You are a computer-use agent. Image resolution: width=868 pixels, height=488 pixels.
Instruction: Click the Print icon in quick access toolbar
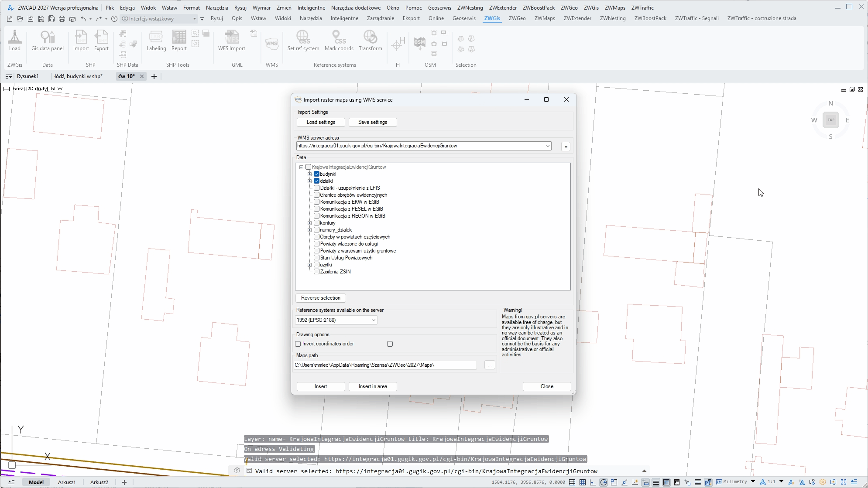pos(62,19)
